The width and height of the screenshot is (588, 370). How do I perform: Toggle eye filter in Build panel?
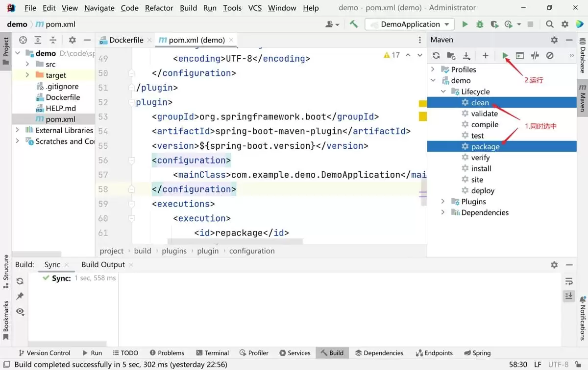[x=20, y=311]
